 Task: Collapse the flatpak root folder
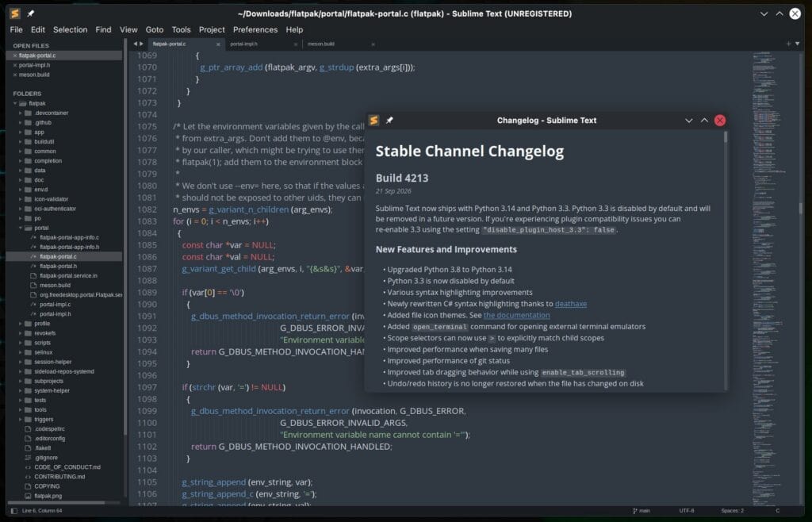15,104
